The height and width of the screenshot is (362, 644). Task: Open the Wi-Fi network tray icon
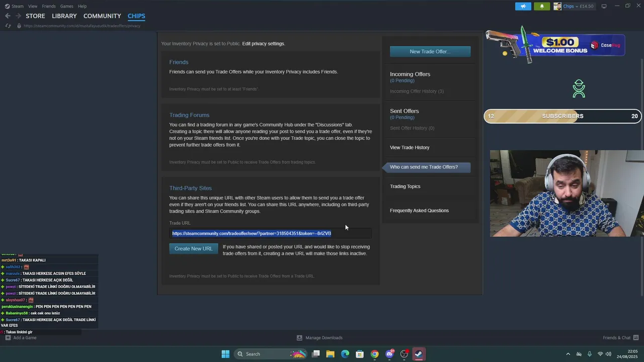600,354
